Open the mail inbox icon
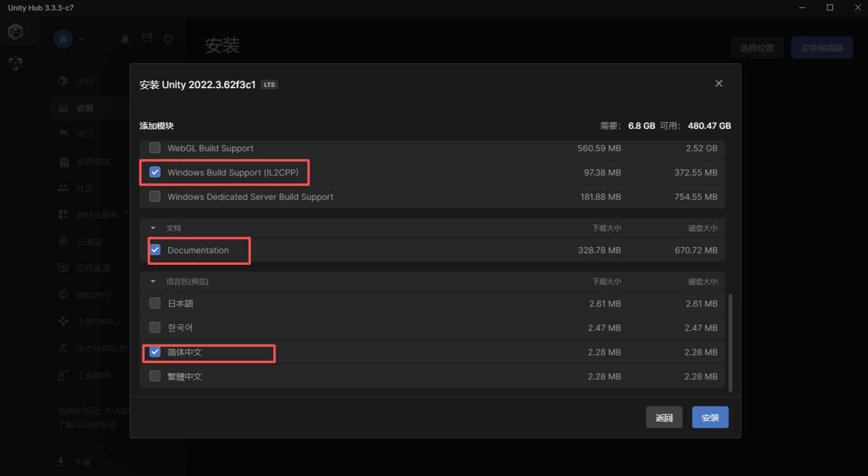 coord(147,38)
